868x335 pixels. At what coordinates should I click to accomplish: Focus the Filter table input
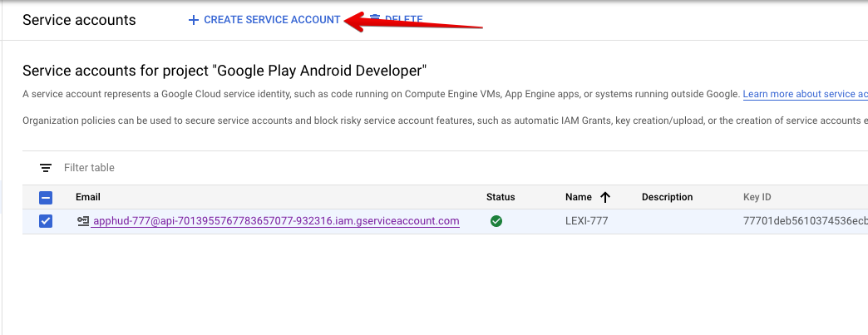coord(89,168)
